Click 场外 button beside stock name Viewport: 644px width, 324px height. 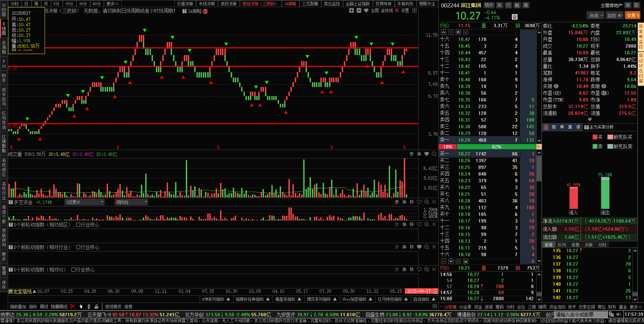coord(489,5)
